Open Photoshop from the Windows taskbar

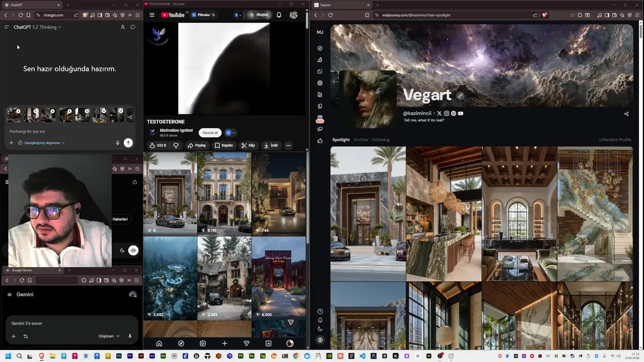point(119,356)
